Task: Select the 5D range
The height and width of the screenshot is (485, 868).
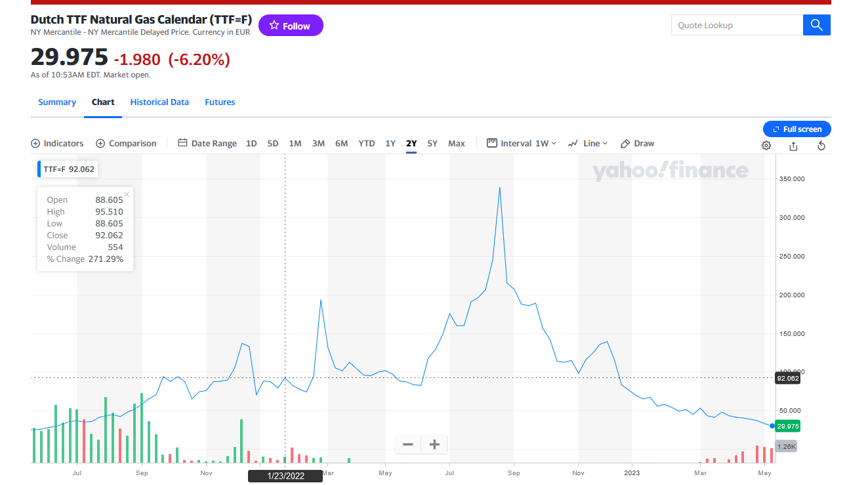Action: tap(273, 143)
